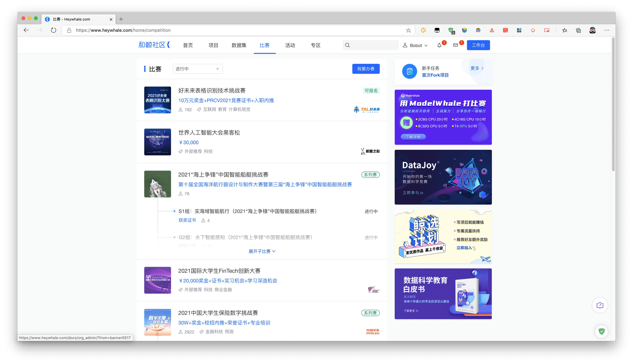The width and height of the screenshot is (633, 364).
Task: Click the browser address bar URL
Action: pyautogui.click(x=123, y=30)
